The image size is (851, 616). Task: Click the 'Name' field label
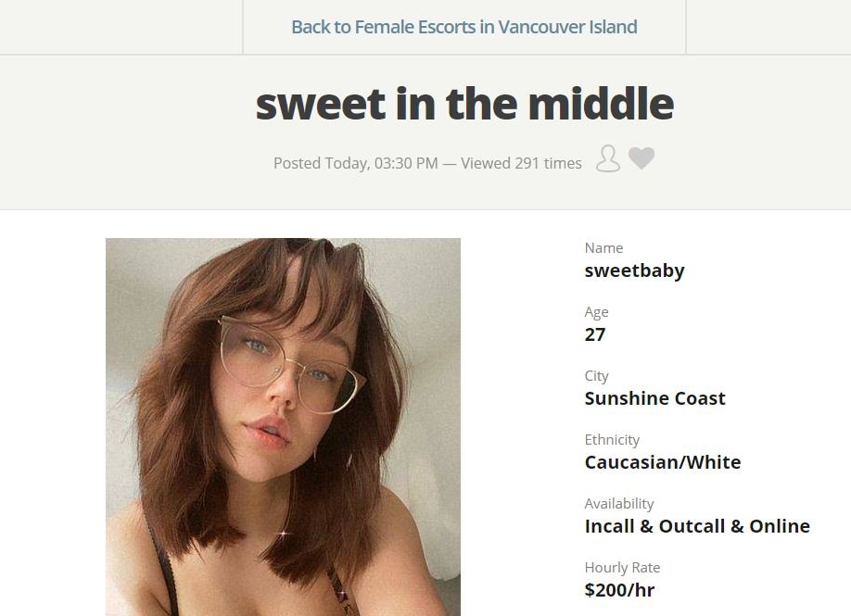tap(603, 248)
